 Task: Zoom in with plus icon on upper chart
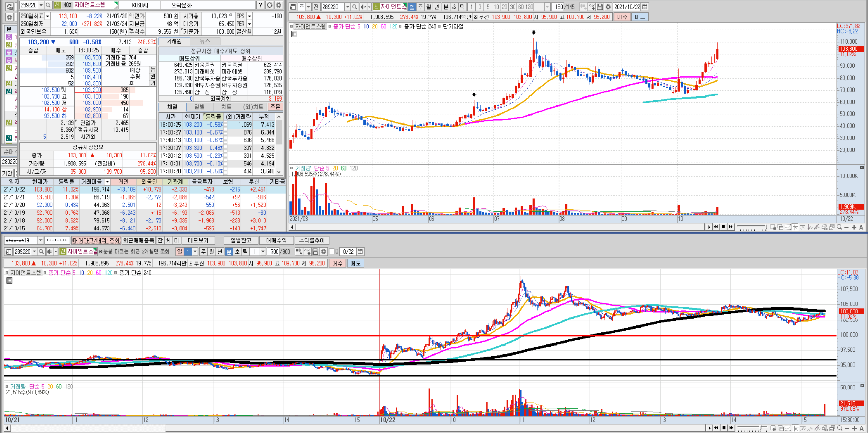(x=854, y=227)
